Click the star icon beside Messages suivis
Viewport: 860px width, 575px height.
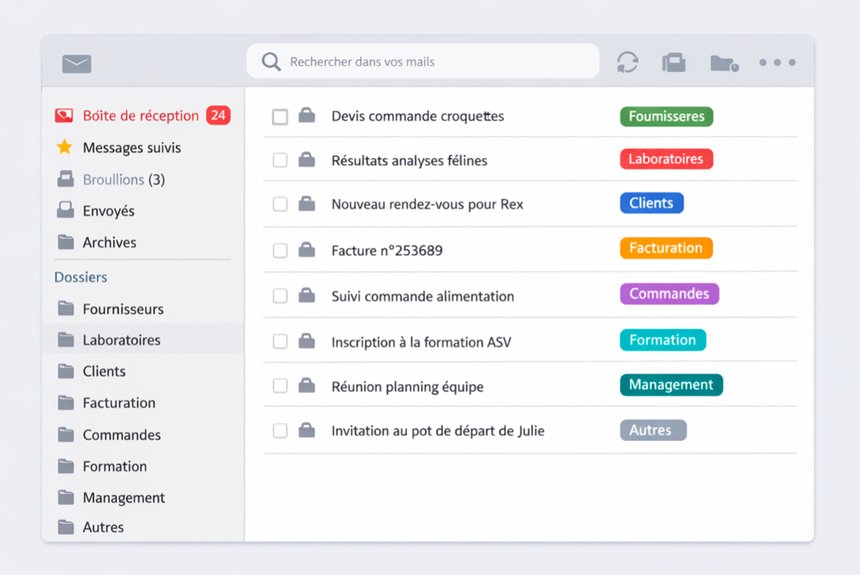click(x=65, y=147)
